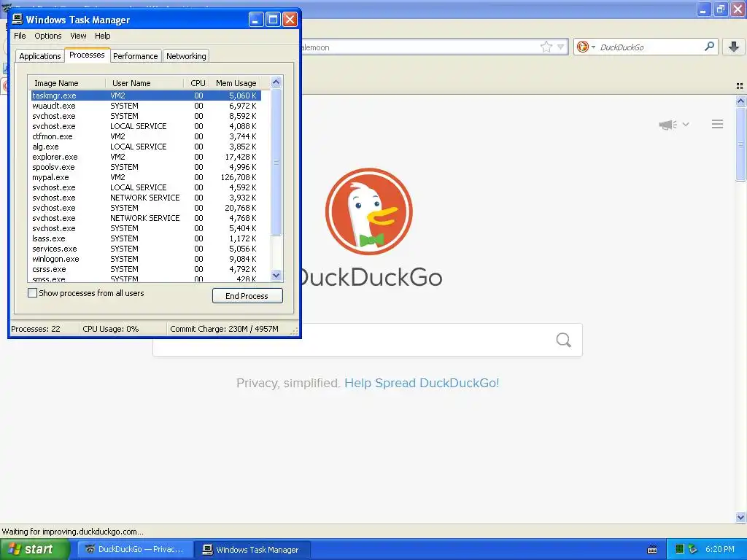Viewport: 747px width, 560px height.
Task: Click the Task Manager title bar icon
Action: (x=18, y=20)
